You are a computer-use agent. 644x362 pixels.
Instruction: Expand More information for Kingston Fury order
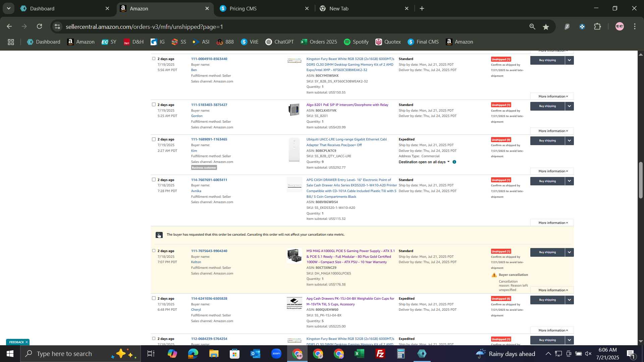click(x=552, y=97)
